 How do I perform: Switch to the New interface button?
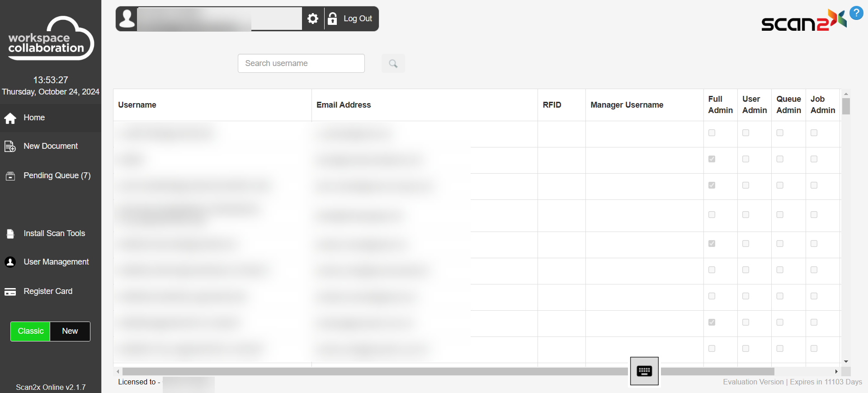(70, 331)
